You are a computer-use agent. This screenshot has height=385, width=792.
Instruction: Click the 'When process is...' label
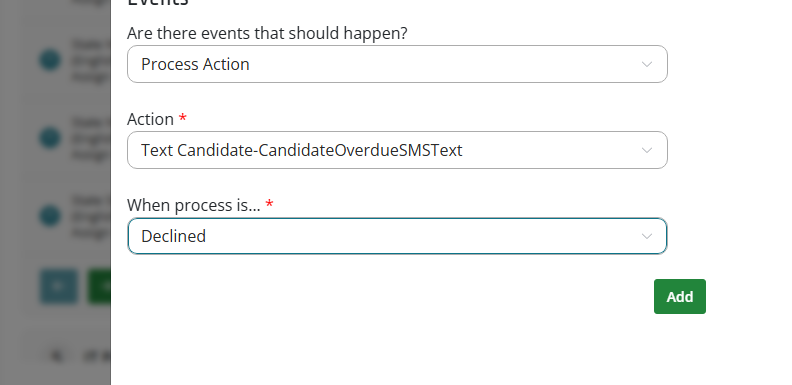194,205
